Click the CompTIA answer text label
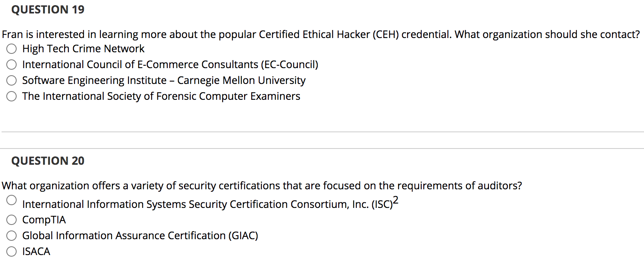The width and height of the screenshot is (644, 259). coord(44,219)
